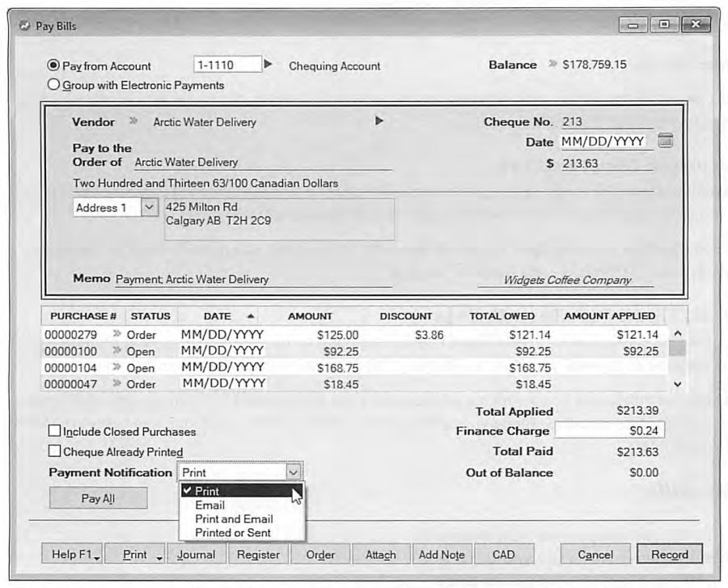Screen dimensions: 728x588
Task: Click the Attach button
Action: click(x=381, y=555)
